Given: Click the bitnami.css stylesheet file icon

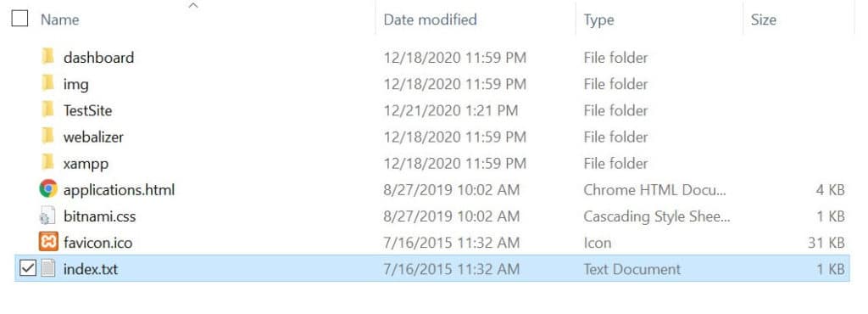Looking at the screenshot, I should pos(48,216).
